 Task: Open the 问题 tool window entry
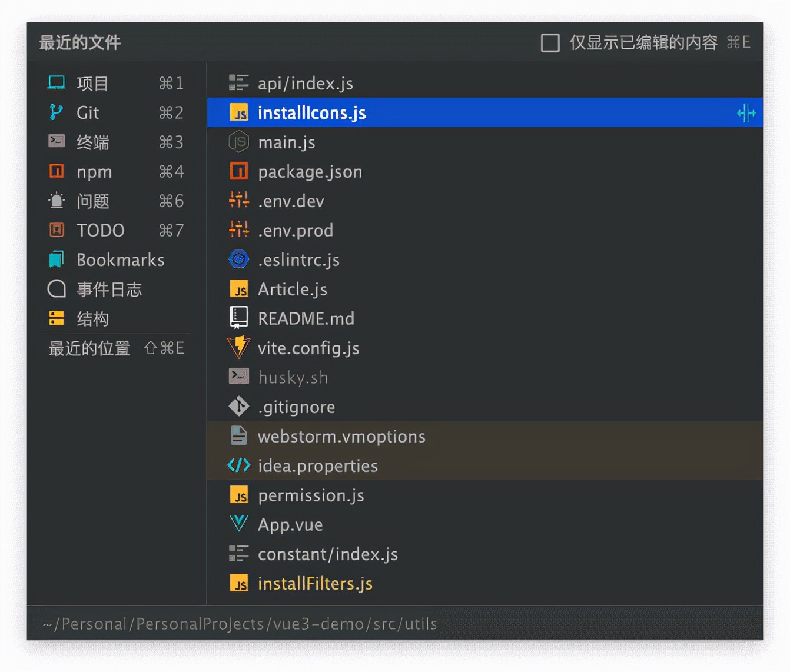[117, 201]
